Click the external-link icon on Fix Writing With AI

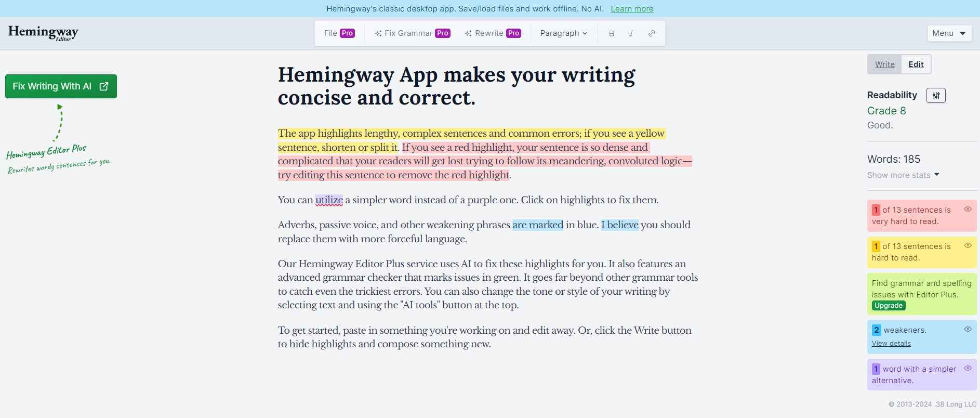[x=104, y=86]
